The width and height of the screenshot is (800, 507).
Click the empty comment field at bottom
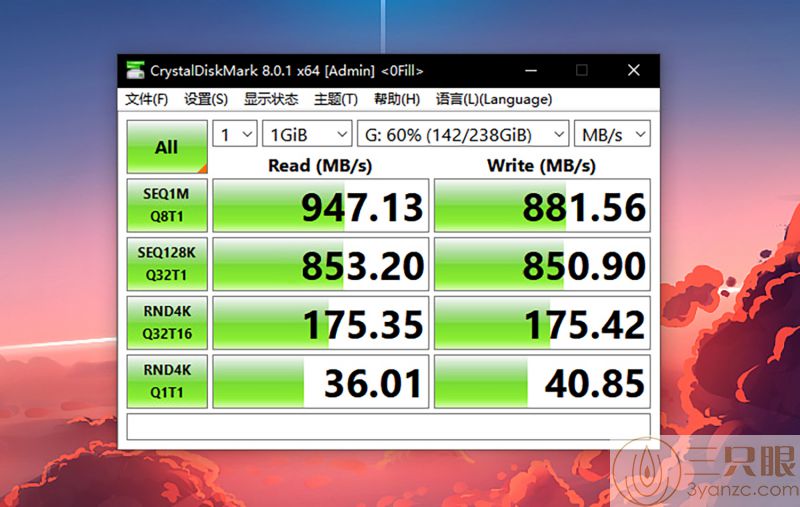pyautogui.click(x=388, y=426)
